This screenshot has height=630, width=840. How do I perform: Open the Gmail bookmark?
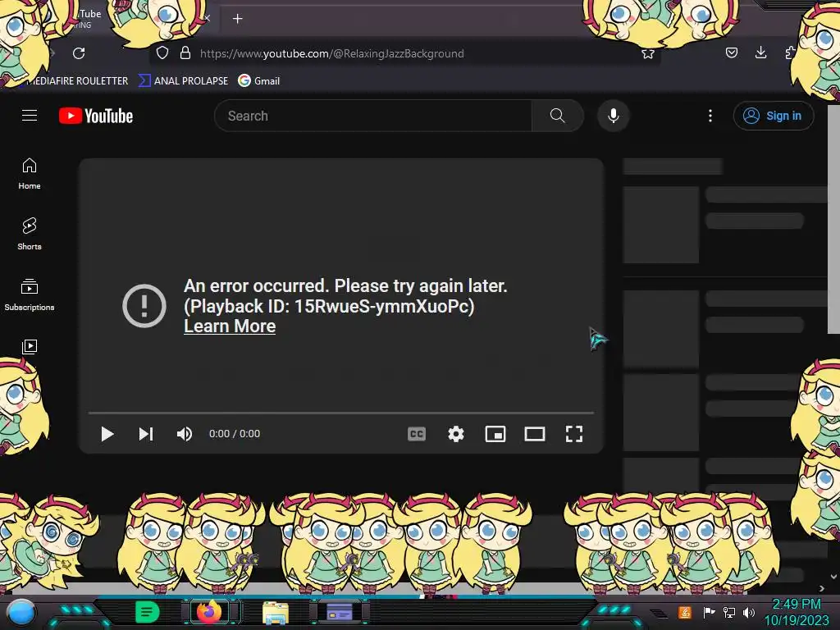[258, 81]
